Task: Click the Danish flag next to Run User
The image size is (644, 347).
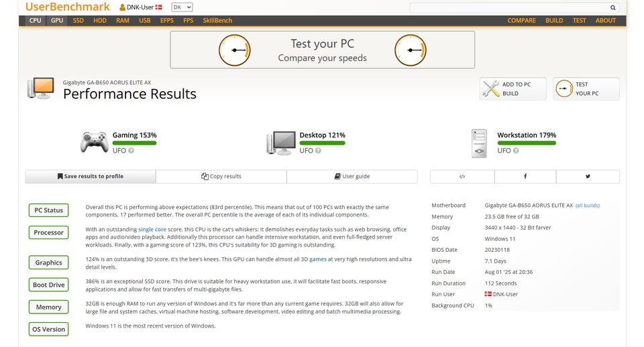Action: 488,294
